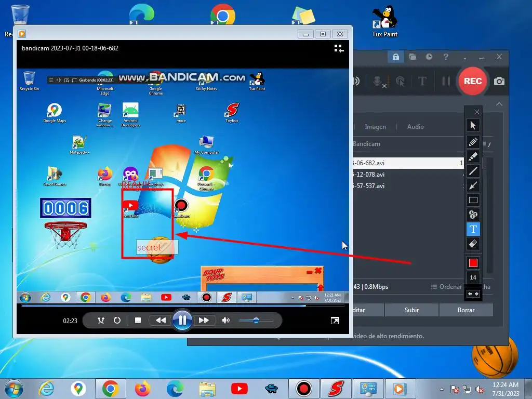
Task: Select the arrow drawing tool
Action: pyautogui.click(x=473, y=185)
